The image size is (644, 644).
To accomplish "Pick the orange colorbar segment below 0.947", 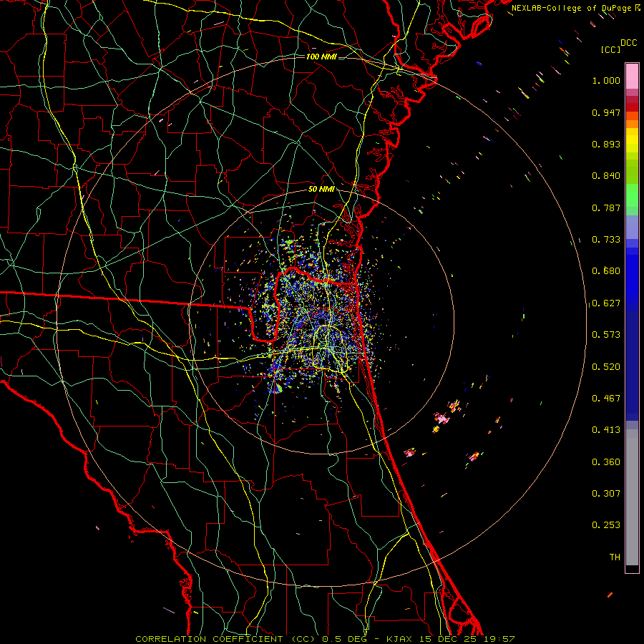I will pyautogui.click(x=632, y=116).
